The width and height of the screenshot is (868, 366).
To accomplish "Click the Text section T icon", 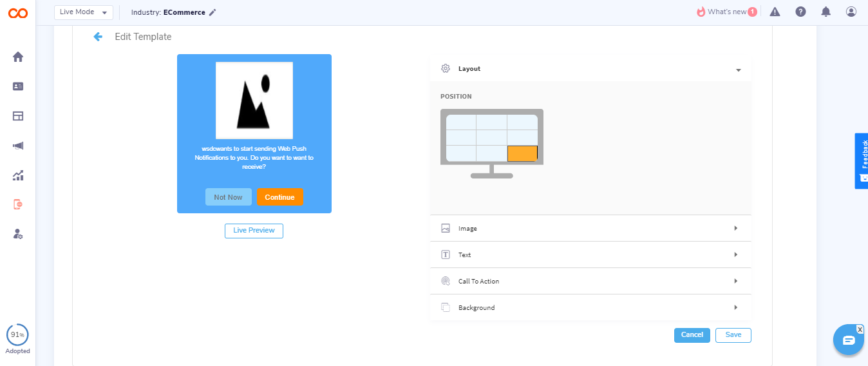I will coord(446,255).
